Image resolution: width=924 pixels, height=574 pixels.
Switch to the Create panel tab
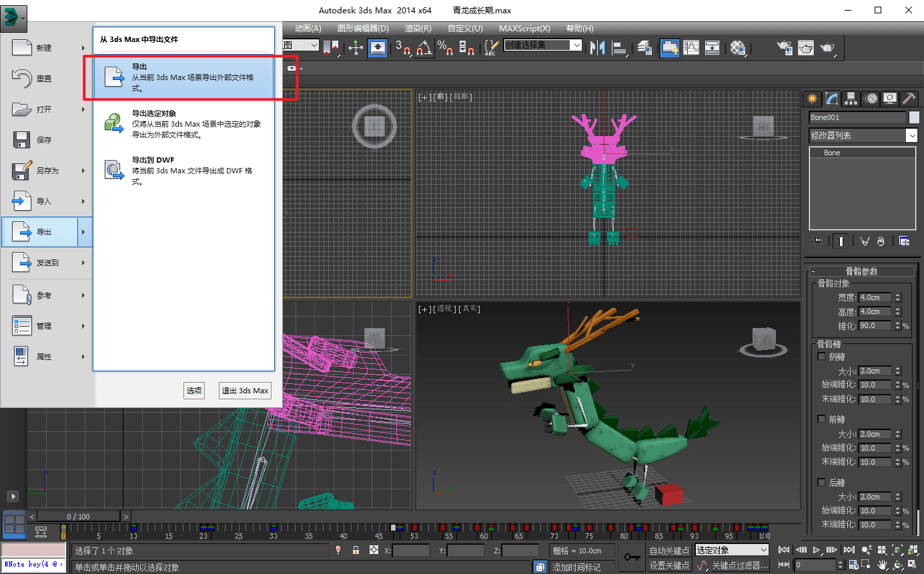click(812, 99)
